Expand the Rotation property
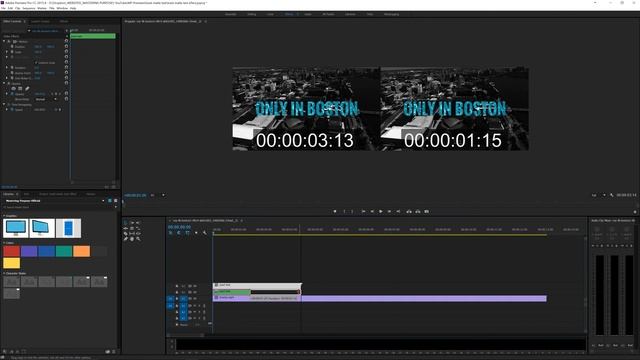This screenshot has height=360, width=640. [7, 67]
